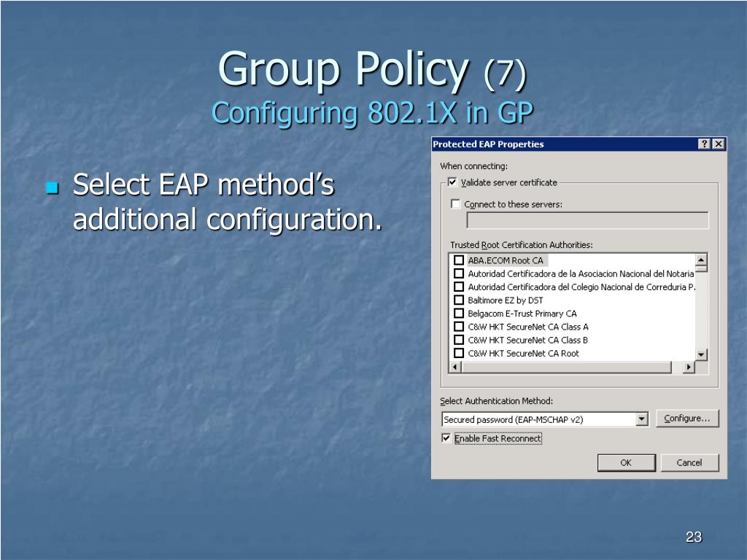Viewport: 747px width, 560px height.
Task: Click the Connect to these servers text field
Action: click(x=587, y=220)
